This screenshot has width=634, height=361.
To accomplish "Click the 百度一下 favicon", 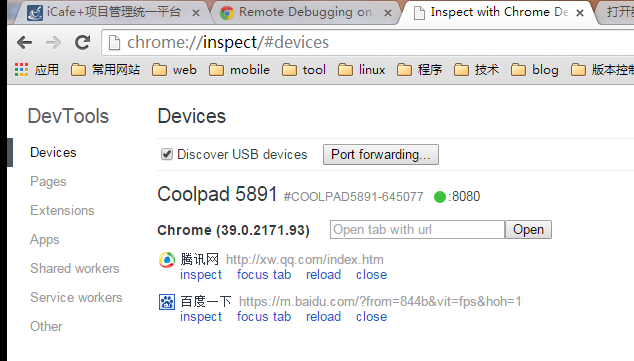I will (x=167, y=302).
